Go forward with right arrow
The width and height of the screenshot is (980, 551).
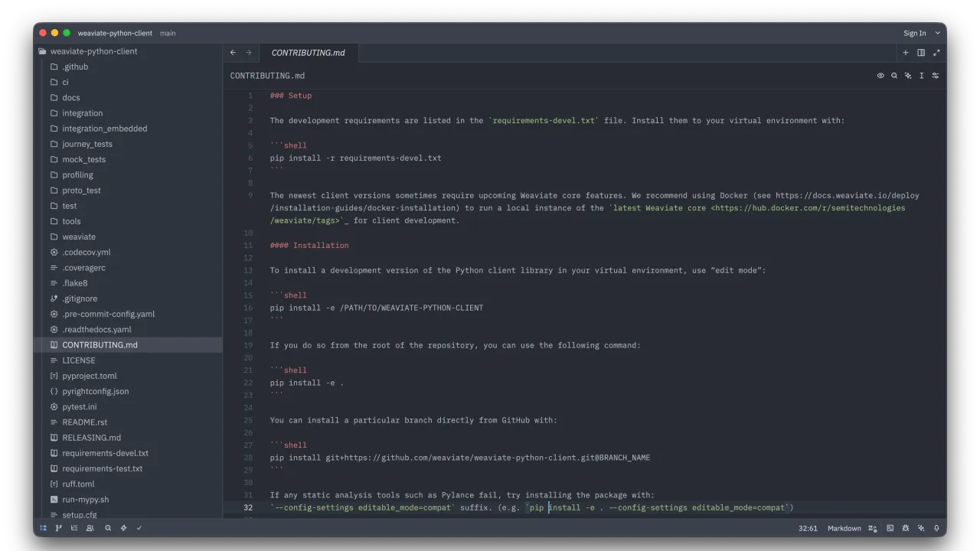(249, 53)
